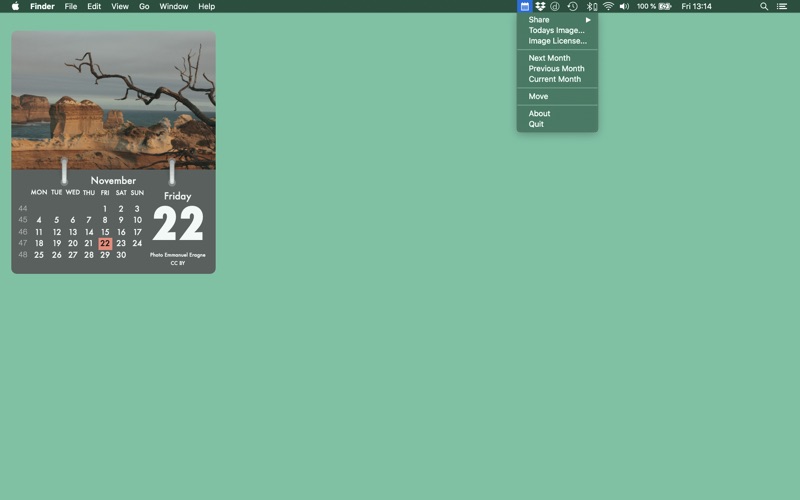The width and height of the screenshot is (800, 500).
Task: Click date 29 in calendar grid
Action: [105, 255]
